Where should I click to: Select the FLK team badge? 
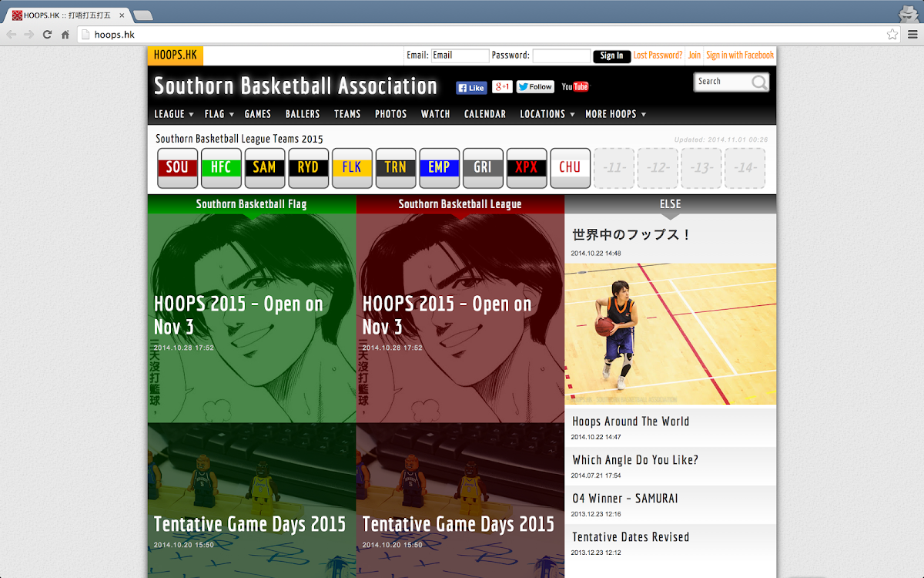(352, 168)
